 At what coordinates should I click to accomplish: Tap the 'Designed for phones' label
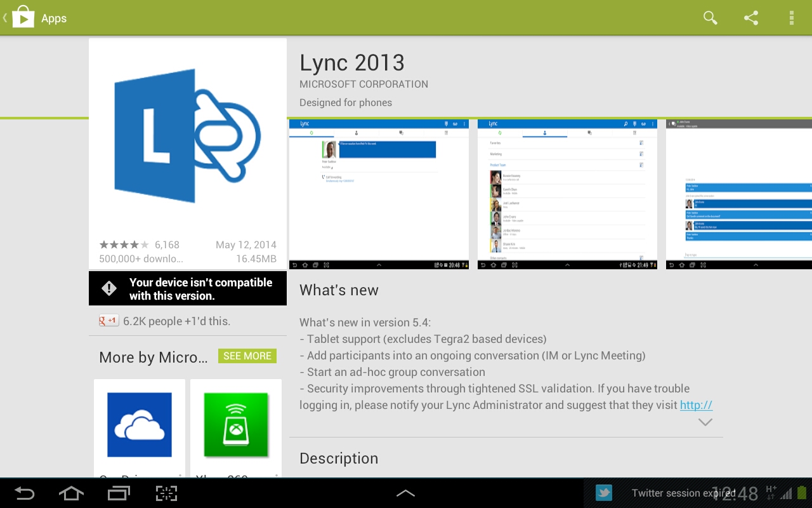coord(346,103)
